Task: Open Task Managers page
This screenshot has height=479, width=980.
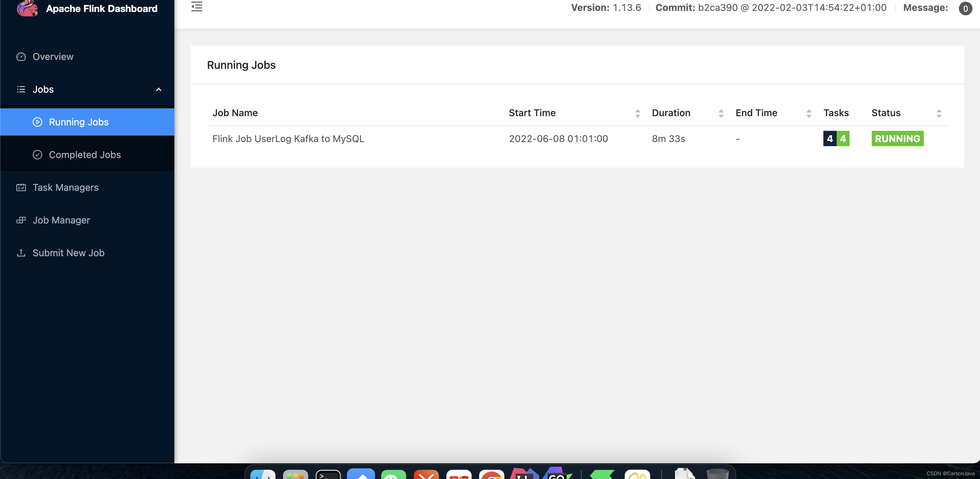Action: [87, 187]
